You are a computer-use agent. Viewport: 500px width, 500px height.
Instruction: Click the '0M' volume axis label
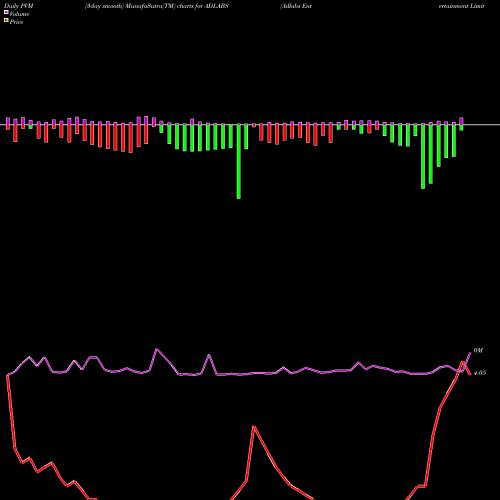pyautogui.click(x=478, y=350)
